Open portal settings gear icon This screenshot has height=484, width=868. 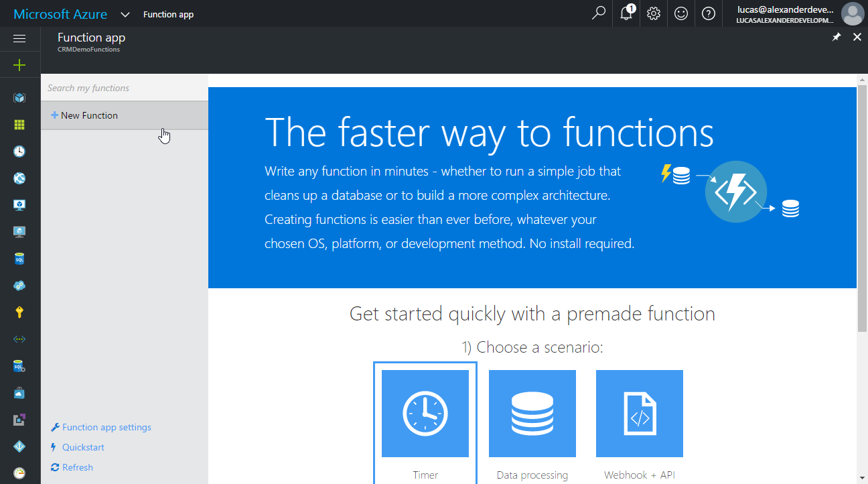(654, 13)
